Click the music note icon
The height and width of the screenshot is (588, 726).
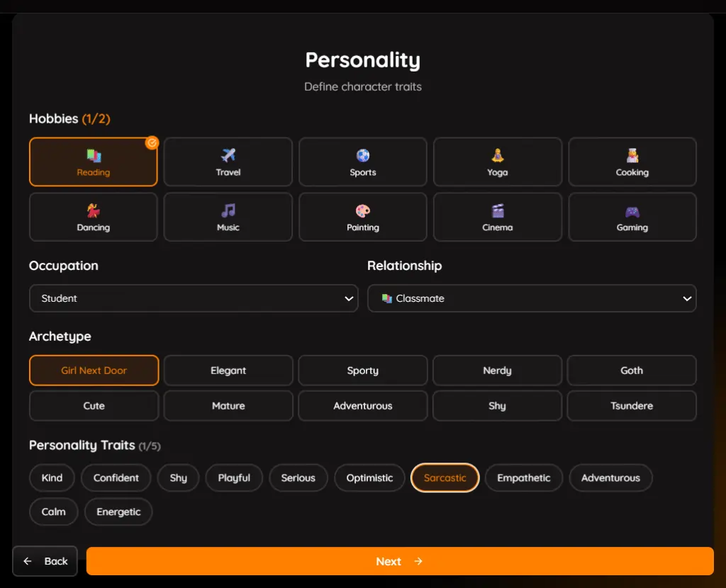pyautogui.click(x=228, y=210)
